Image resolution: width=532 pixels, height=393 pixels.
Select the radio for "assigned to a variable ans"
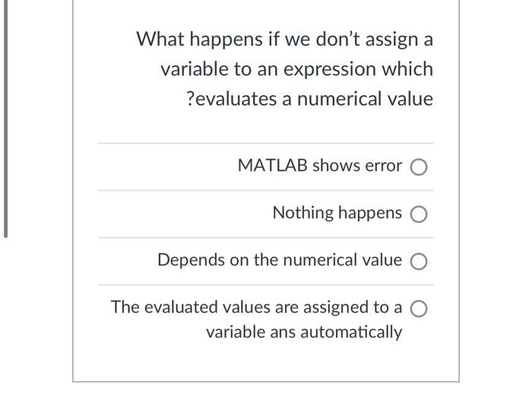pos(418,308)
